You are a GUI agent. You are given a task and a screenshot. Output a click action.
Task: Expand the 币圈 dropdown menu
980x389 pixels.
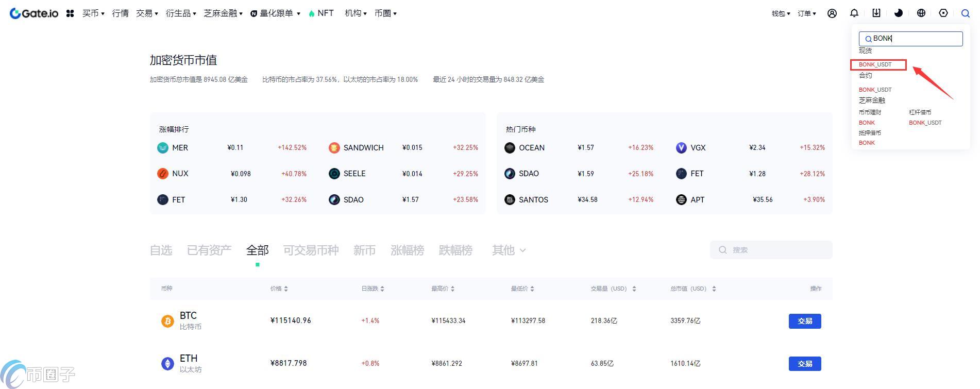tap(385, 13)
